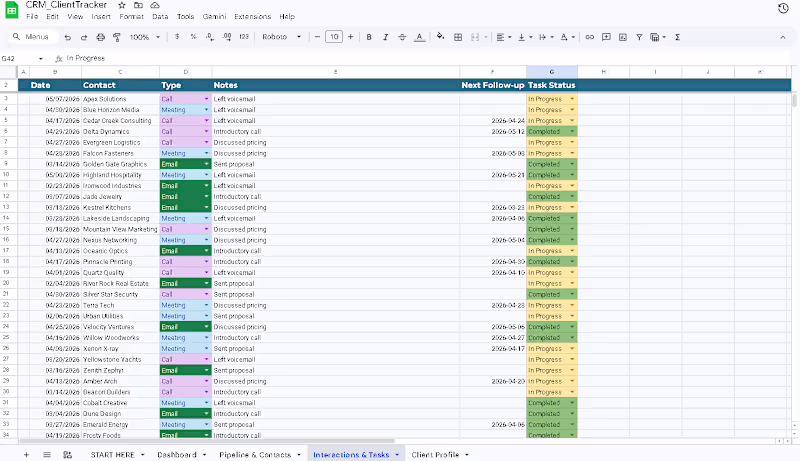
Task: Click the move to folder icon
Action: (x=138, y=5)
